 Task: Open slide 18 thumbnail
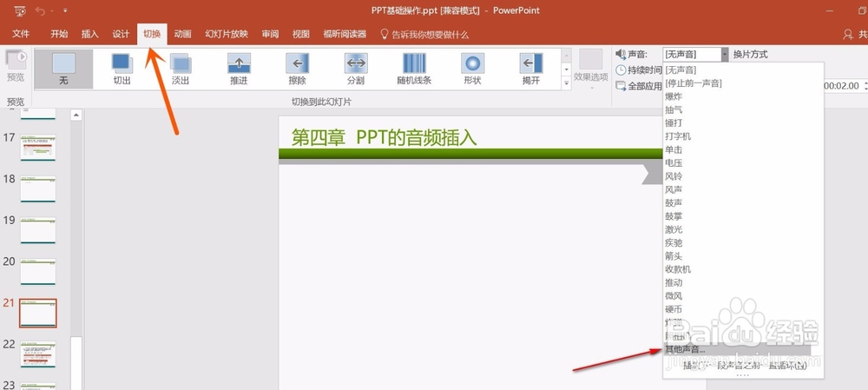click(38, 188)
